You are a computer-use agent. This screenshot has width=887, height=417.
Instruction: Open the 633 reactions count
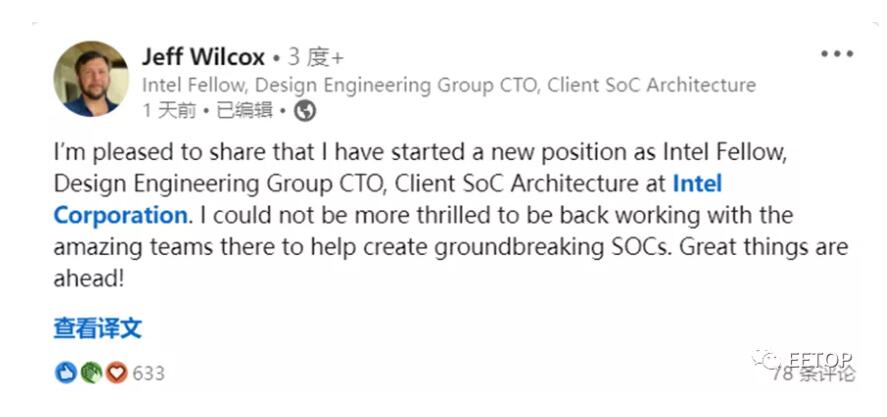(x=148, y=373)
